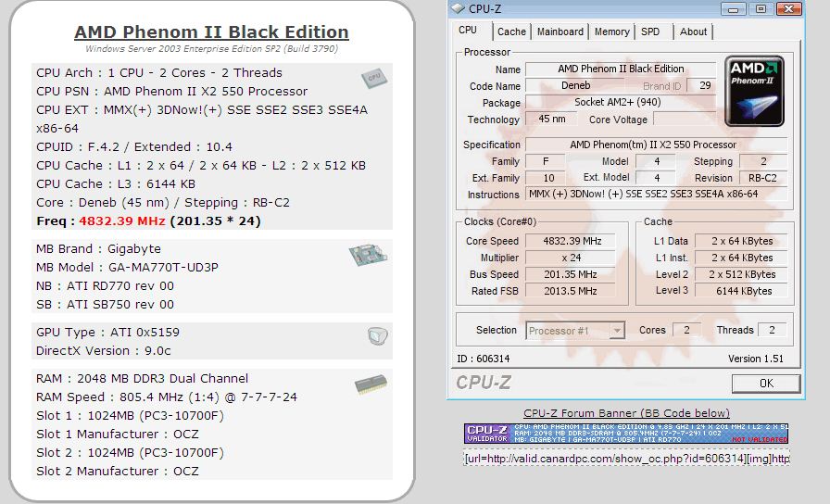Click the L1 Data value 2 x 64 KBytes
830x504 pixels.
point(741,241)
